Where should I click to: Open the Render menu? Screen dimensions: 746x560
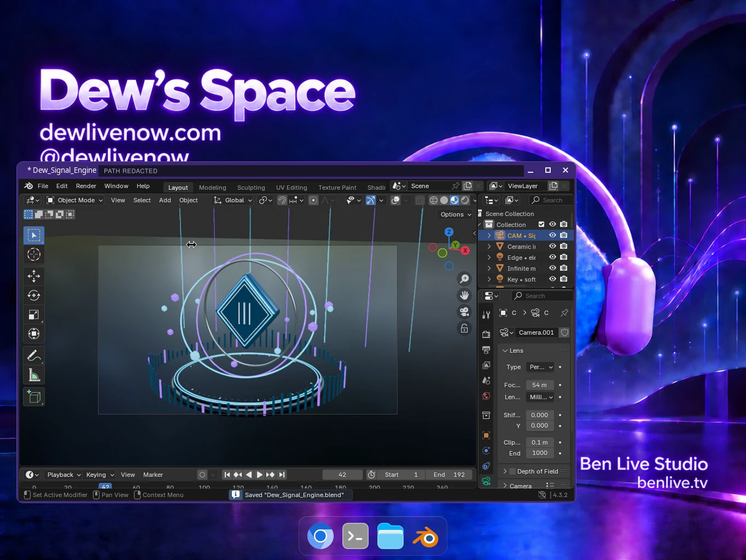(86, 186)
